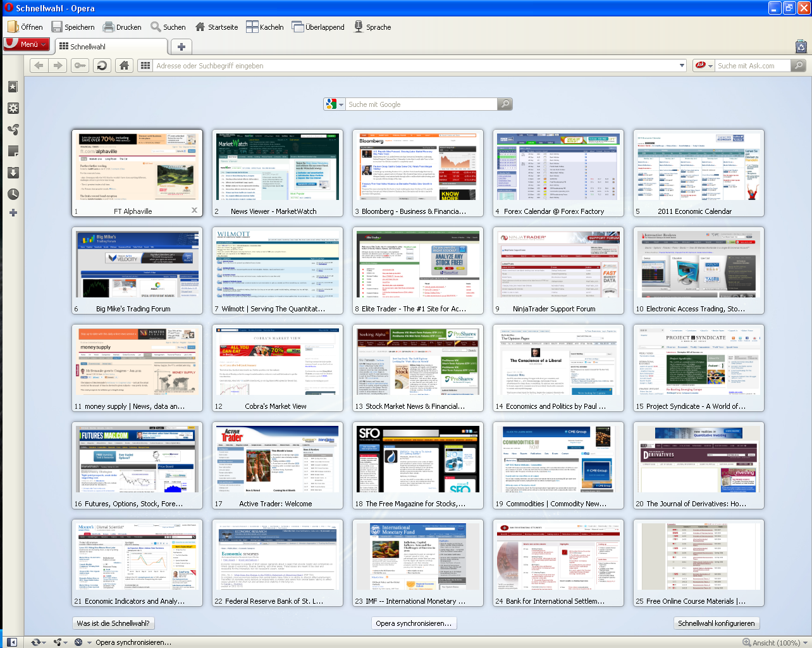Open The Journal of Derivatives tile

(x=699, y=466)
